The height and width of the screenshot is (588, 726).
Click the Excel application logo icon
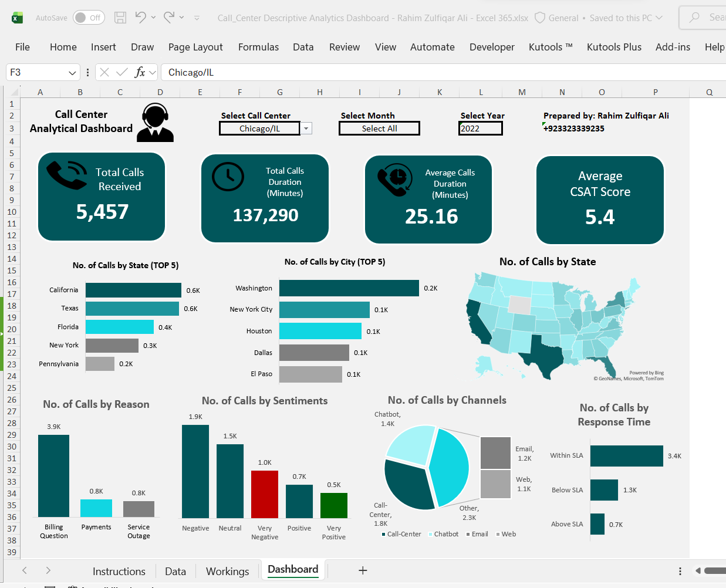[18, 18]
